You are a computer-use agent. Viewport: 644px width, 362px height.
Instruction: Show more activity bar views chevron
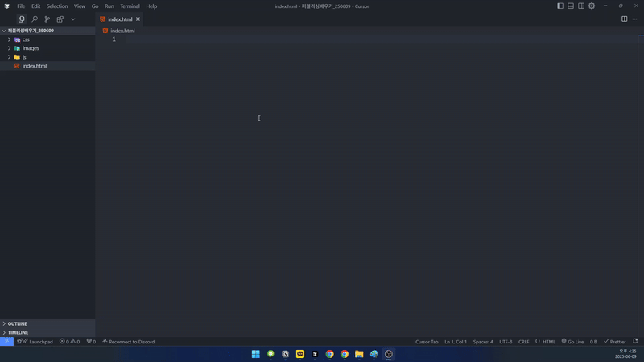[x=72, y=19]
